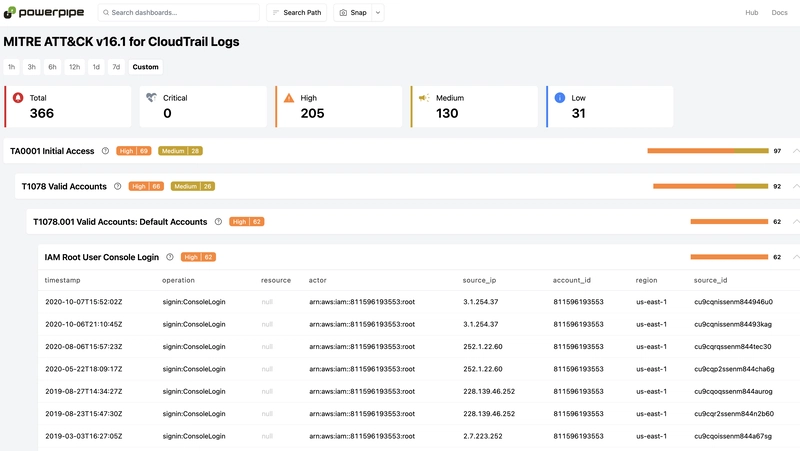The height and width of the screenshot is (451, 800).
Task: Click the High warning triangle icon
Action: [x=289, y=98]
